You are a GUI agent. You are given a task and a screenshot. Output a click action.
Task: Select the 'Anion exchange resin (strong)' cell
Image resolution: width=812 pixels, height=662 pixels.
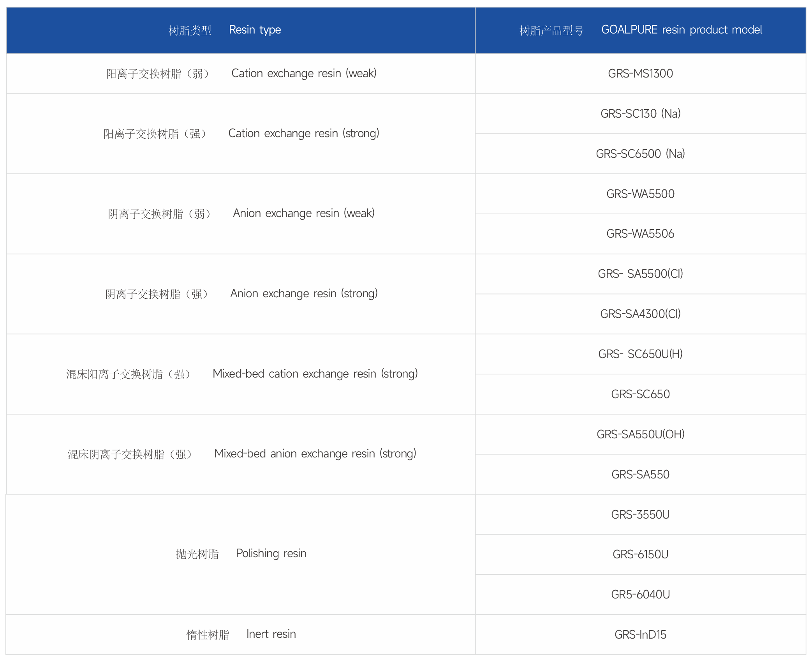point(241,294)
